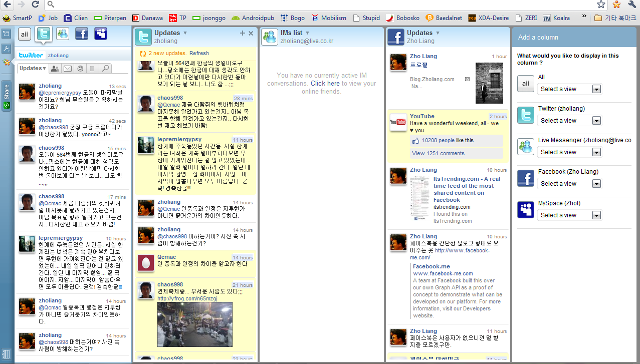Open the 기타 북마크 bookmarks folder
The image size is (640, 364).
point(615,18)
